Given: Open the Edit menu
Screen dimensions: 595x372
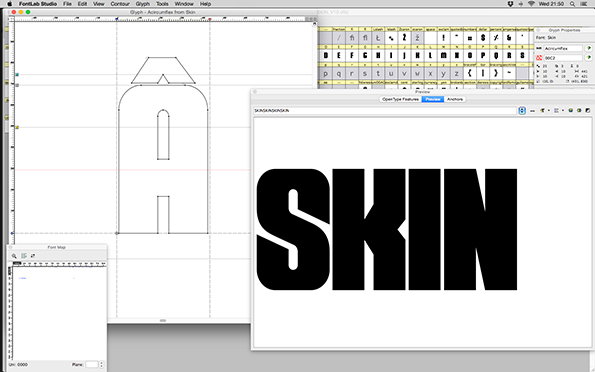Looking at the screenshot, I should (x=82, y=4).
